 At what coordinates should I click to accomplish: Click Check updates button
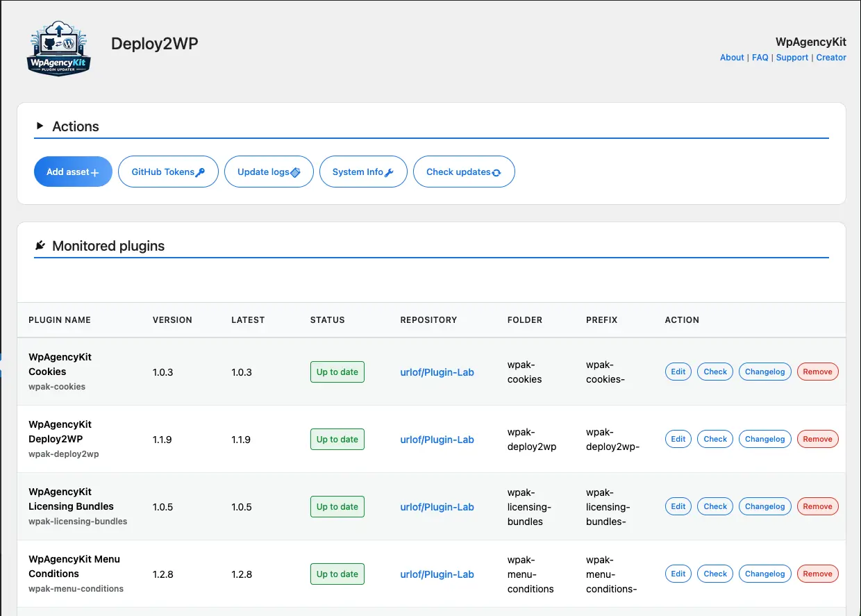pyautogui.click(x=464, y=172)
